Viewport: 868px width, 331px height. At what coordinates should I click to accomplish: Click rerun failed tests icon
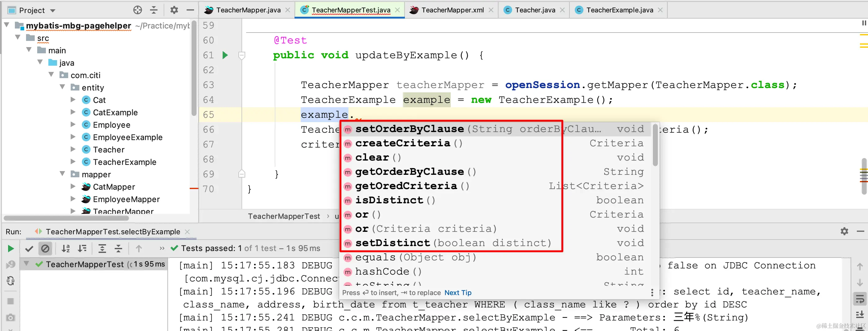click(x=11, y=265)
